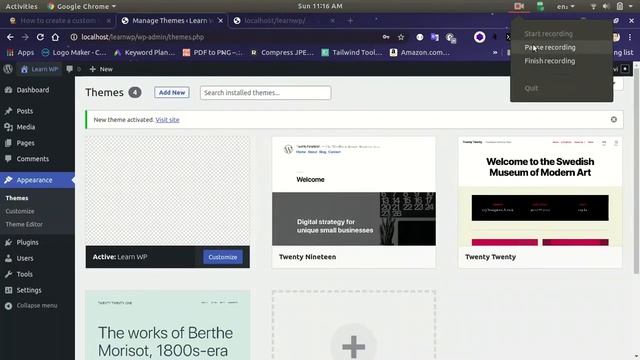Open the Logo Maker bookmark
Image resolution: width=640 pixels, height=360 pixels.
click(x=74, y=52)
